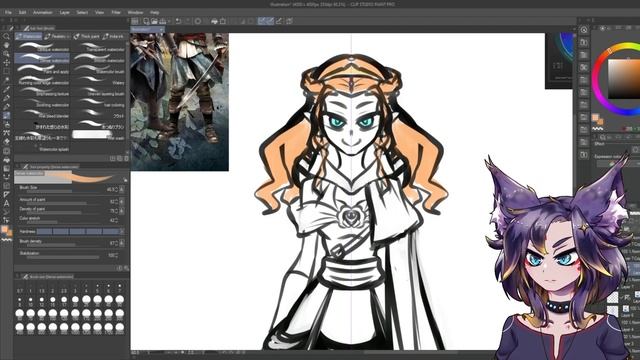Select the Smooth watercolor brush
This screenshot has width=640, height=360.
click(x=99, y=58)
